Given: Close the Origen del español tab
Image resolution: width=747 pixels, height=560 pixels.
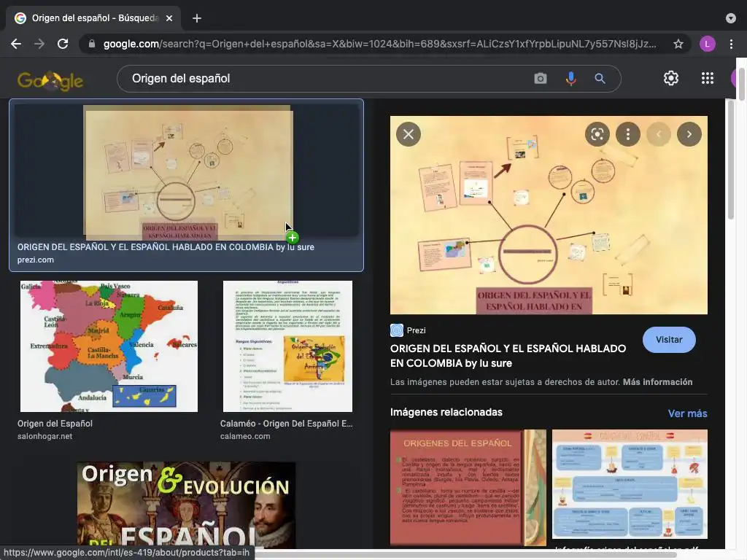Looking at the screenshot, I should click(x=169, y=18).
